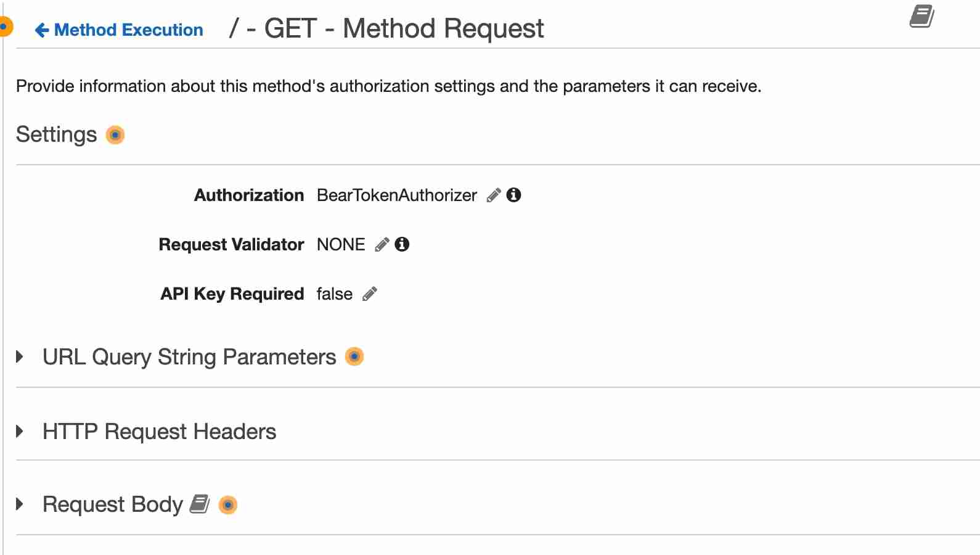This screenshot has height=555, width=980.
Task: Open the book icon next to Request Body
Action: (199, 504)
